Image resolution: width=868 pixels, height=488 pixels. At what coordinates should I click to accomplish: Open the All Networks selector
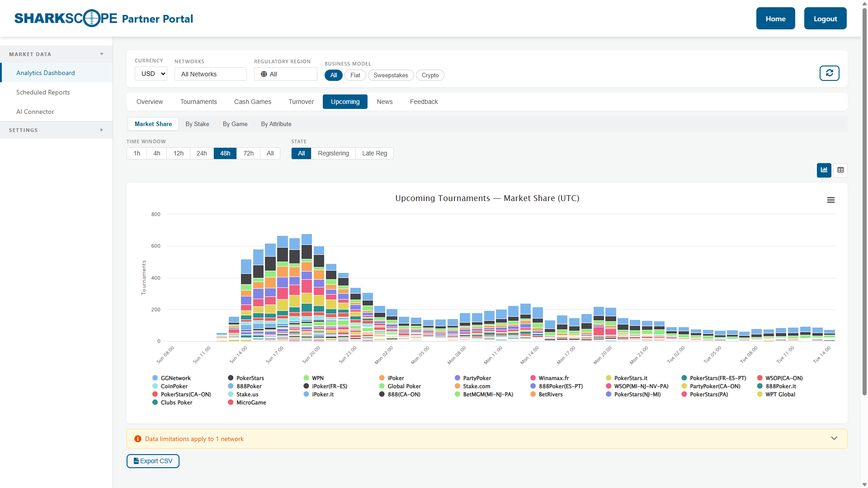point(211,74)
